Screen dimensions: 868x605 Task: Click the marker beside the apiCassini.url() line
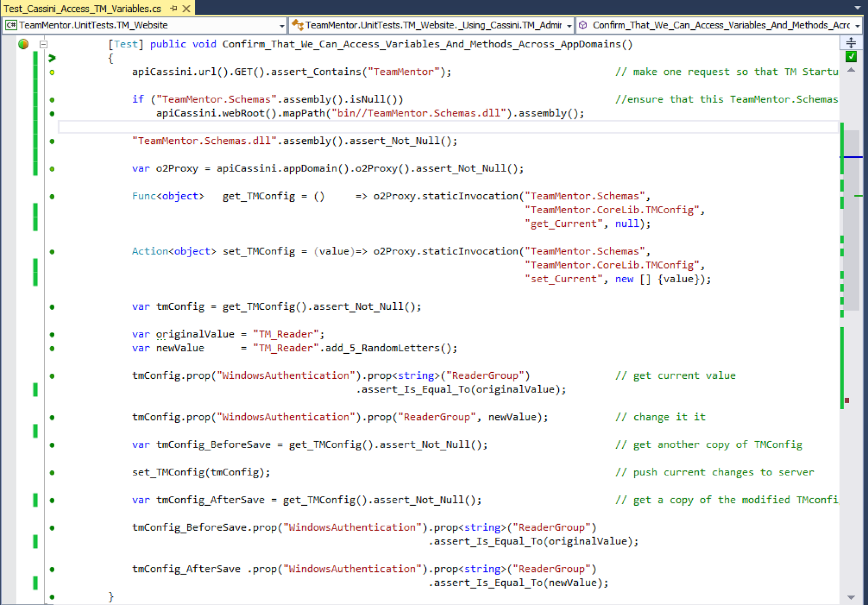[52, 72]
